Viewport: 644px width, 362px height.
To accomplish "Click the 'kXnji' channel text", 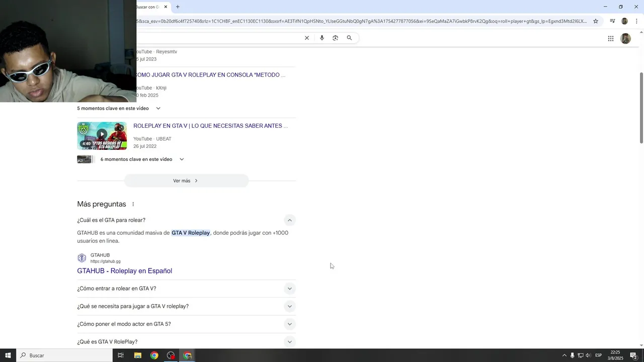I will click(x=161, y=88).
